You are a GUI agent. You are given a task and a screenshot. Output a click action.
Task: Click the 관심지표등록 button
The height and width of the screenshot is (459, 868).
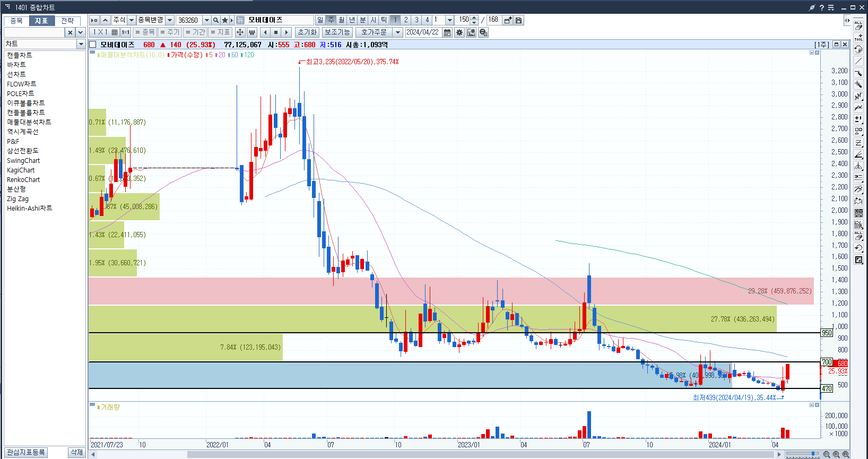click(x=26, y=452)
